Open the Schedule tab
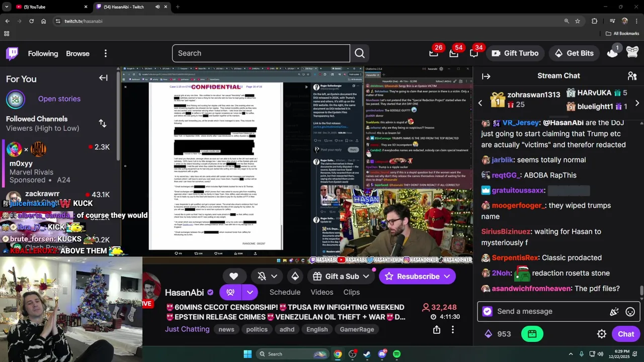 285,292
